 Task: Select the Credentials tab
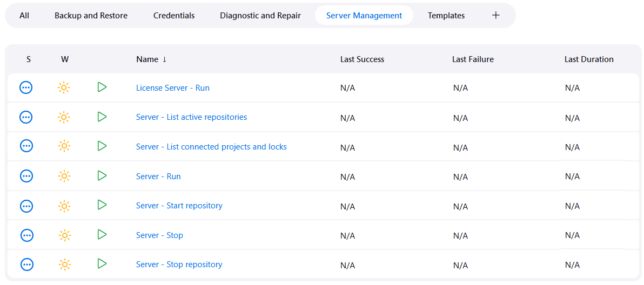[x=174, y=16]
